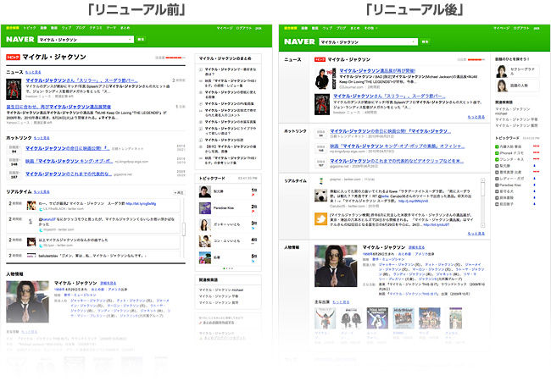Expand the search box dropdown arrow on the after-renewal page
Screen dimensions: 551x392
[x=414, y=41]
